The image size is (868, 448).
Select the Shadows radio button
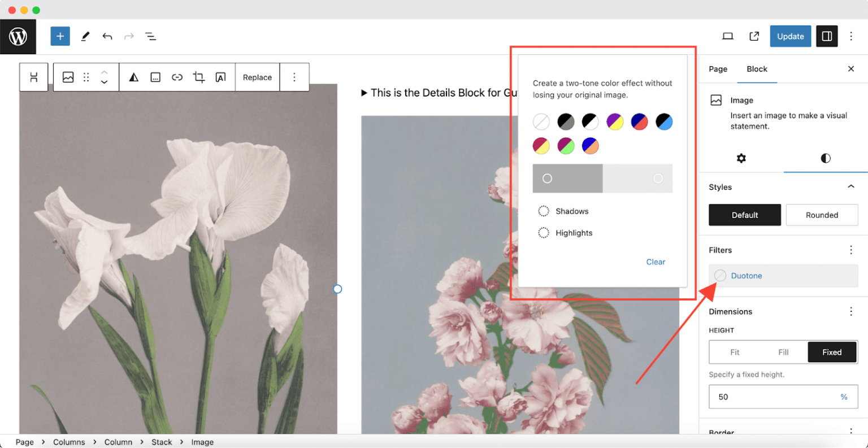pos(543,211)
